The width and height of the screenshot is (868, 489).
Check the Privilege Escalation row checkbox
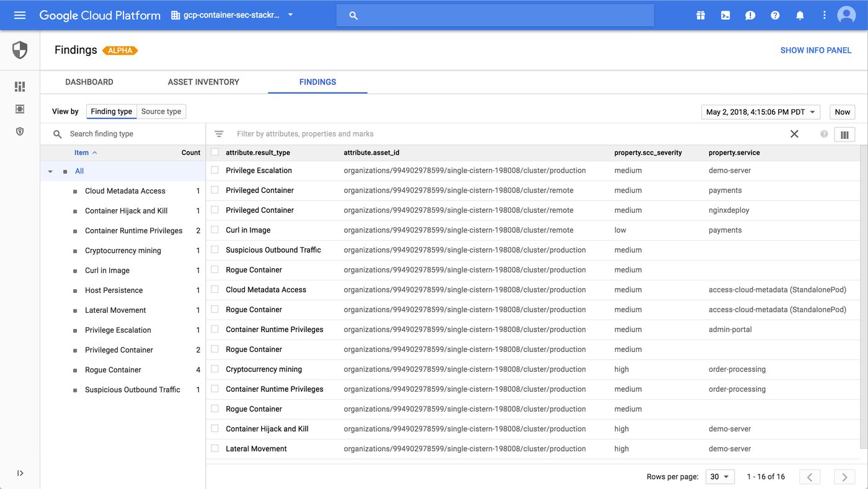[x=215, y=170]
